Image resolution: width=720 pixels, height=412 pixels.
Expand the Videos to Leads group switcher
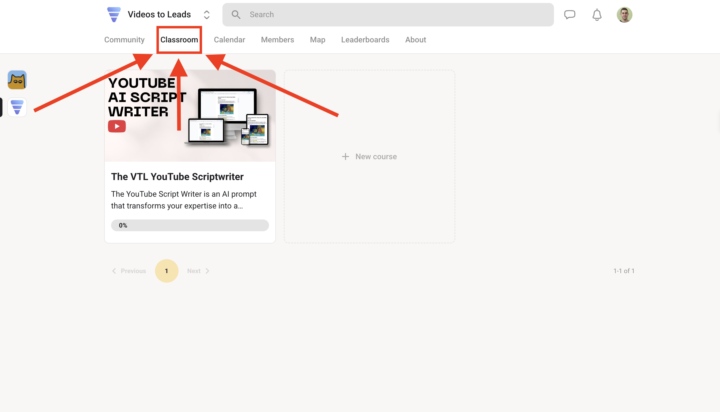[207, 15]
